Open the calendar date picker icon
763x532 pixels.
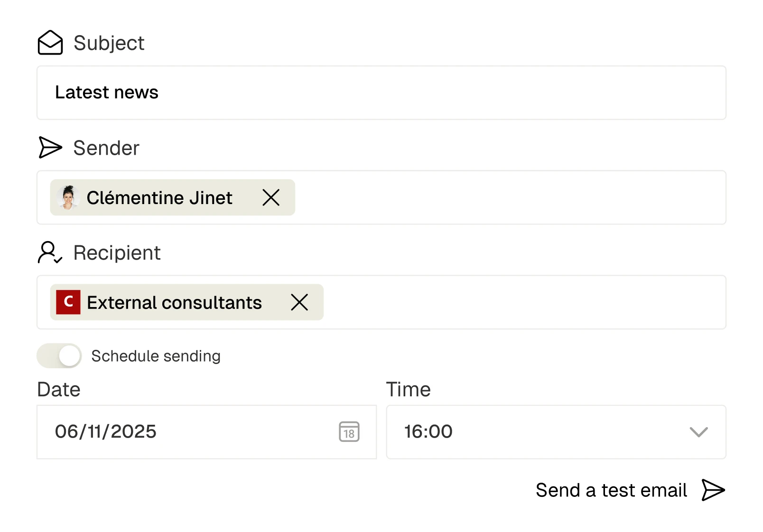click(x=349, y=432)
